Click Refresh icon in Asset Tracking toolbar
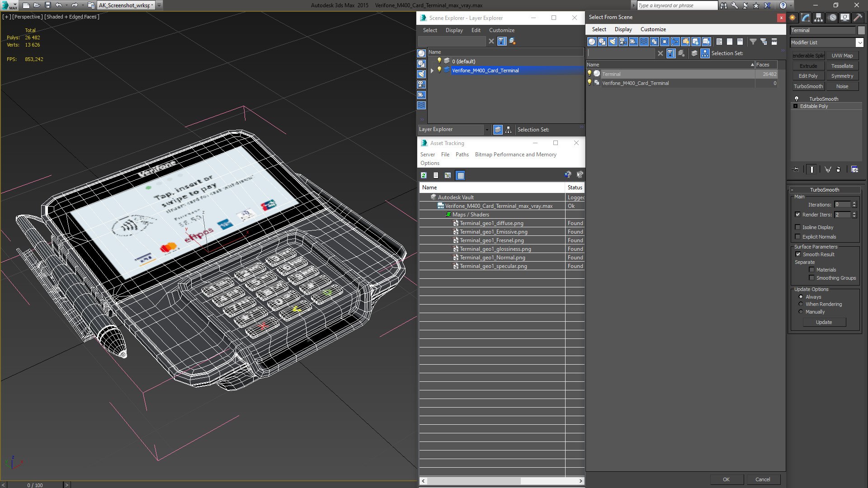Image resolution: width=868 pixels, height=488 pixels. pyautogui.click(x=424, y=175)
